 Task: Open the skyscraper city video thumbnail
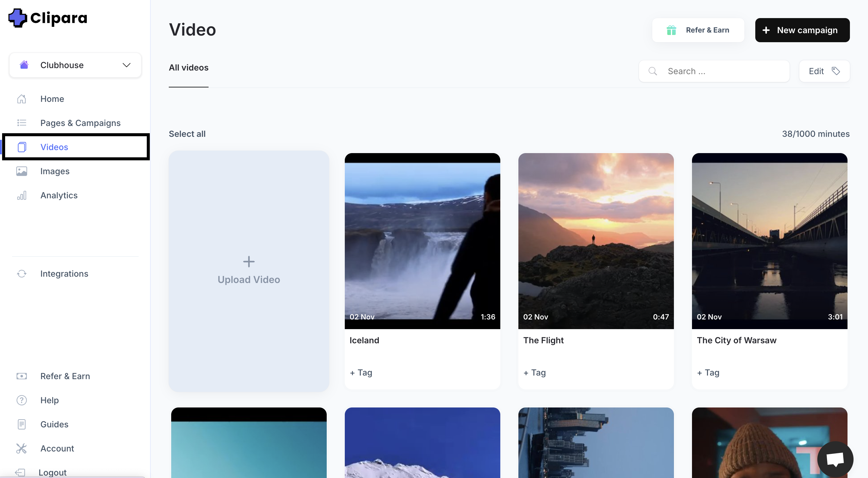[x=596, y=443]
